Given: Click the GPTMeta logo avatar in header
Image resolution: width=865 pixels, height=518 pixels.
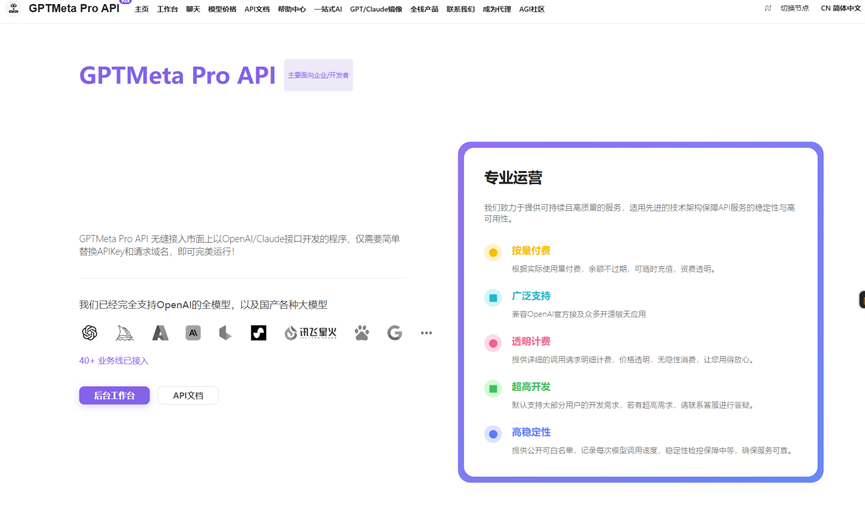Looking at the screenshot, I should coord(14,8).
